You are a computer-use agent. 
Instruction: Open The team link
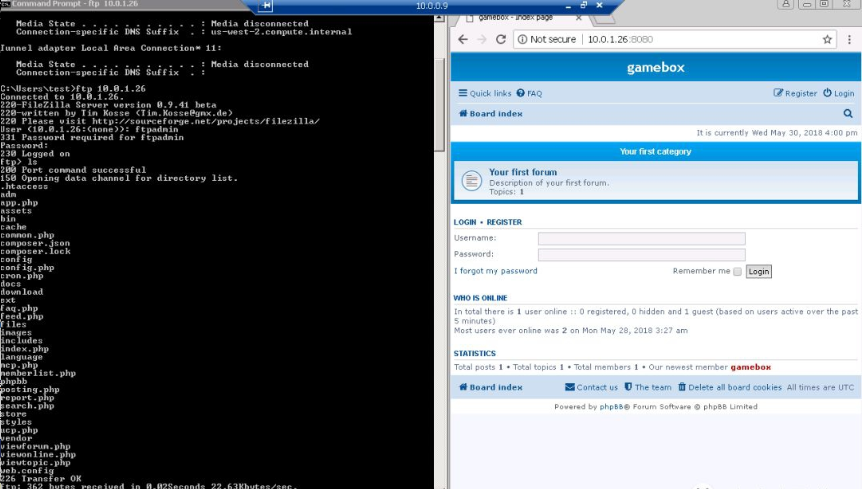pyautogui.click(x=648, y=387)
